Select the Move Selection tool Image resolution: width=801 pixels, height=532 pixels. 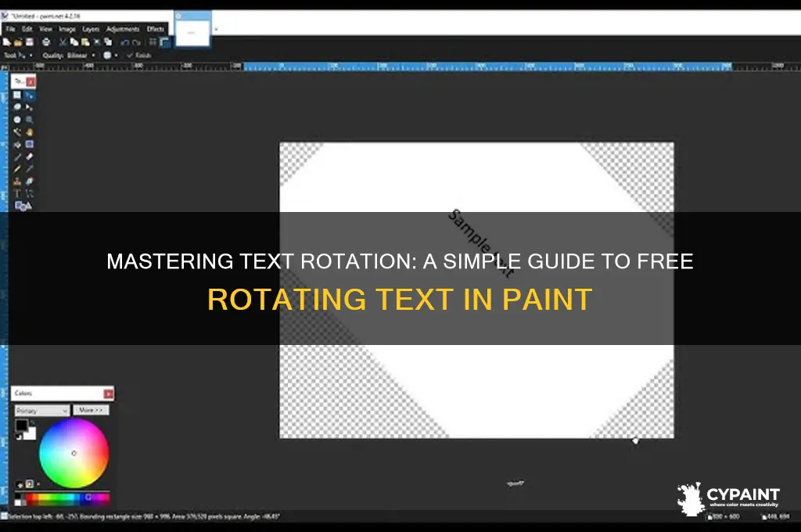29,107
